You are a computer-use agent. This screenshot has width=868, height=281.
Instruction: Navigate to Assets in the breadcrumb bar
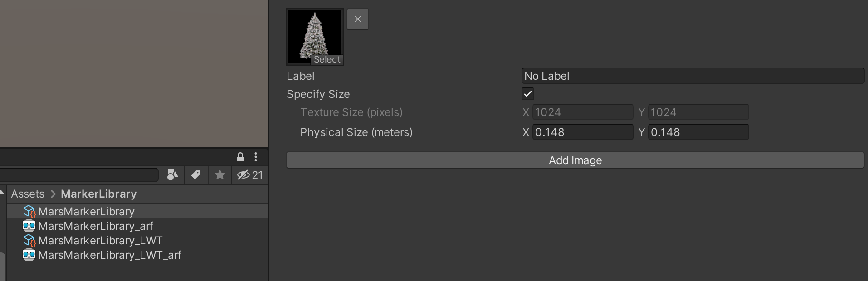click(x=27, y=194)
